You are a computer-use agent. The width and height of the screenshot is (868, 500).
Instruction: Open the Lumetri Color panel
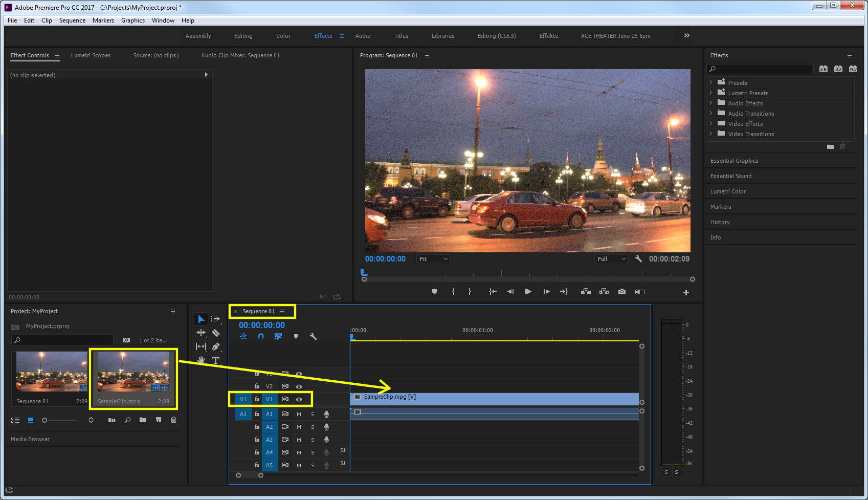click(727, 191)
